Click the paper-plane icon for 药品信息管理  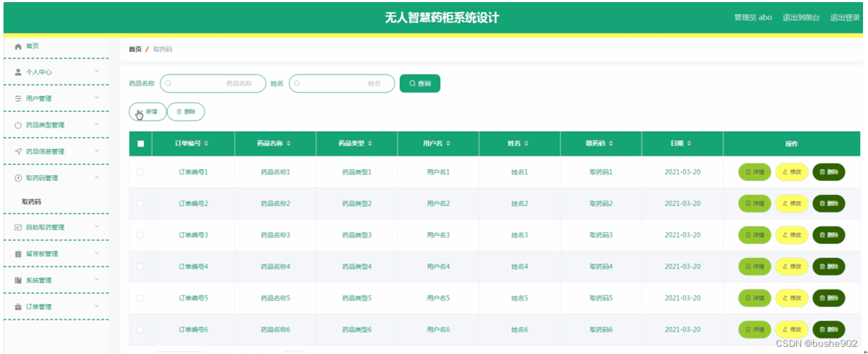[x=19, y=151]
